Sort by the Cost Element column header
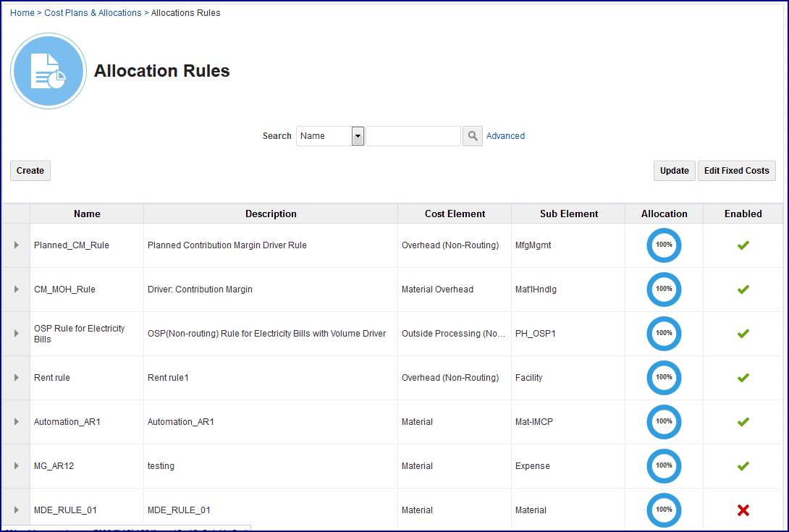 (455, 214)
